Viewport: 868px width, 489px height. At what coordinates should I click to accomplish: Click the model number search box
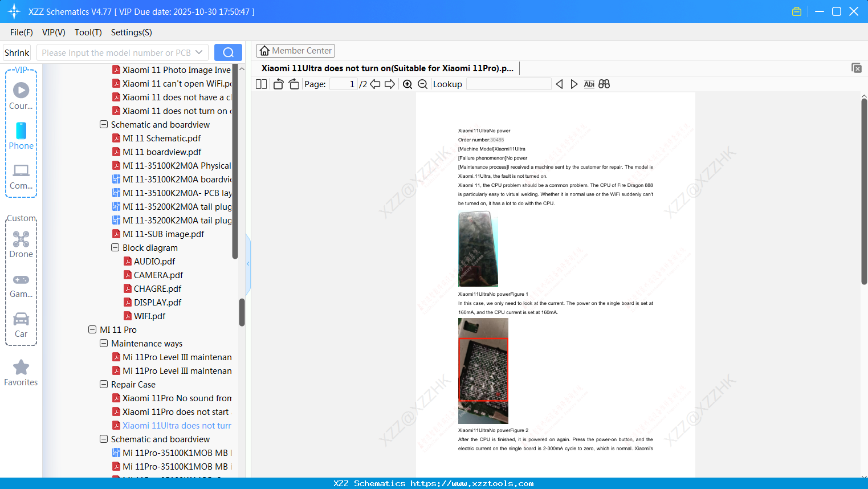tap(116, 52)
